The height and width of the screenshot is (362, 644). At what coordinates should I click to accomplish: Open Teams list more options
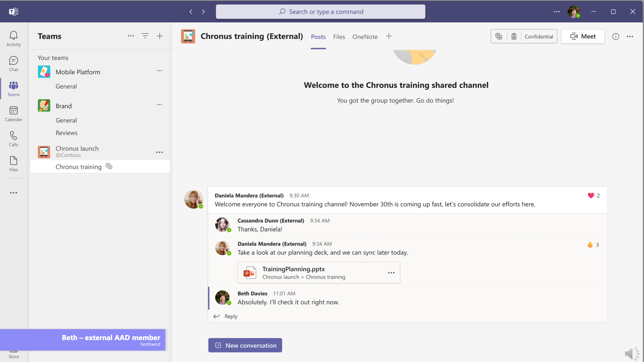tap(131, 36)
